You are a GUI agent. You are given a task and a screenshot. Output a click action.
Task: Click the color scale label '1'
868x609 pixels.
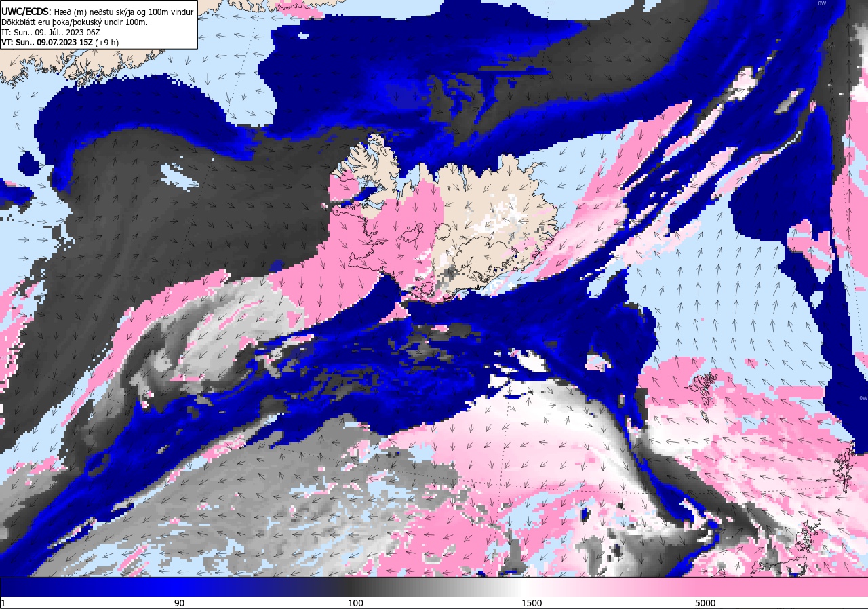(3, 603)
